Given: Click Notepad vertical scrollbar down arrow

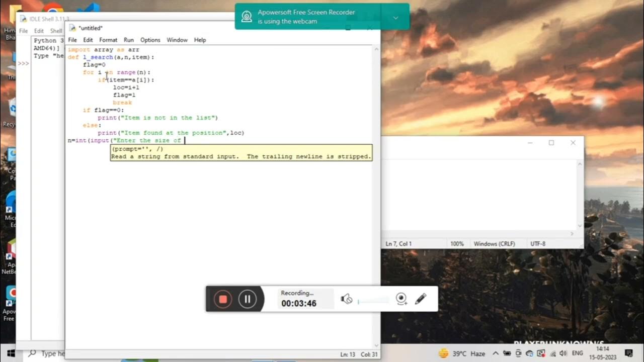Looking at the screenshot, I should pos(580,226).
